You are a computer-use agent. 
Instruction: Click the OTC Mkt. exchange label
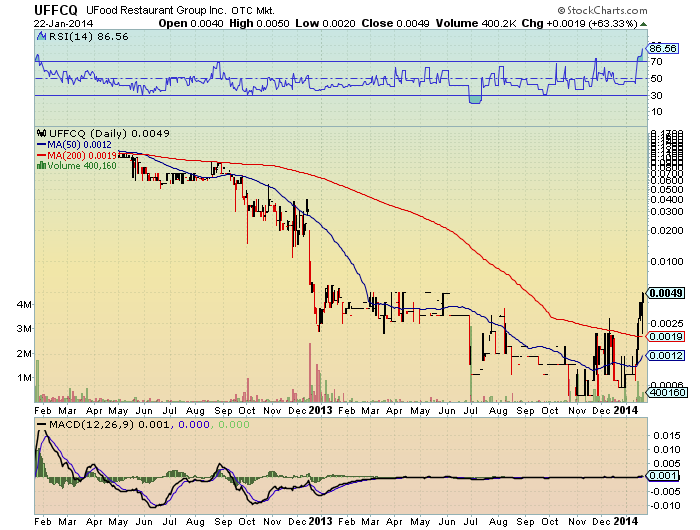pyautogui.click(x=253, y=11)
